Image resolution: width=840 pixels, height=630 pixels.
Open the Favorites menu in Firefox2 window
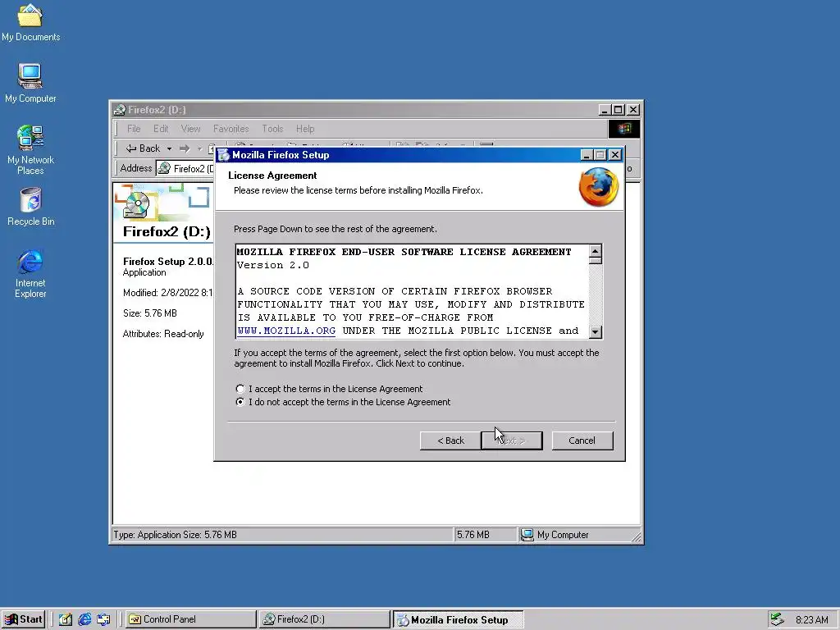click(x=231, y=129)
